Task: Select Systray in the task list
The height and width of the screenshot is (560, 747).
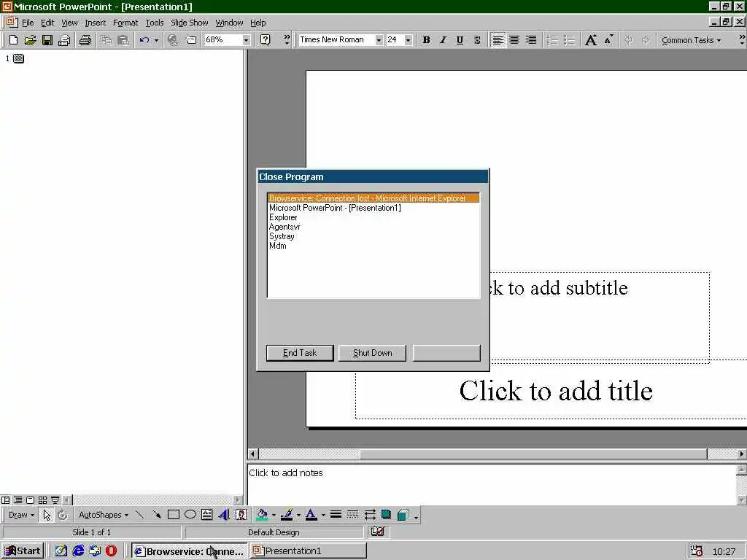Action: 374,236
